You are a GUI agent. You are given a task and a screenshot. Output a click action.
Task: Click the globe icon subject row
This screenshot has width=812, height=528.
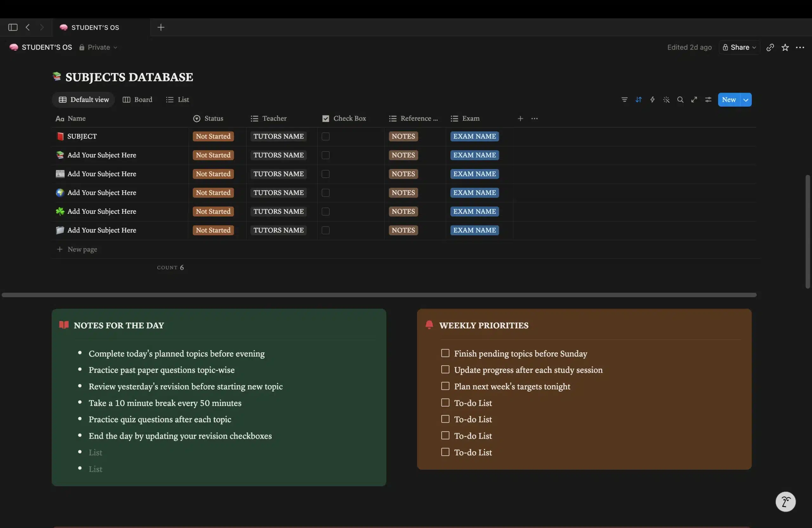tap(60, 193)
